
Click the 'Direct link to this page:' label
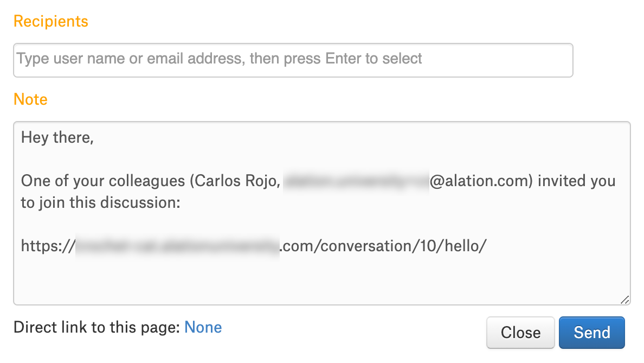click(97, 327)
